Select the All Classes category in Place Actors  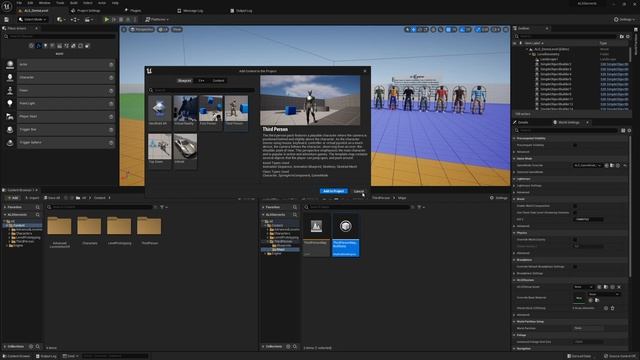coord(87,46)
